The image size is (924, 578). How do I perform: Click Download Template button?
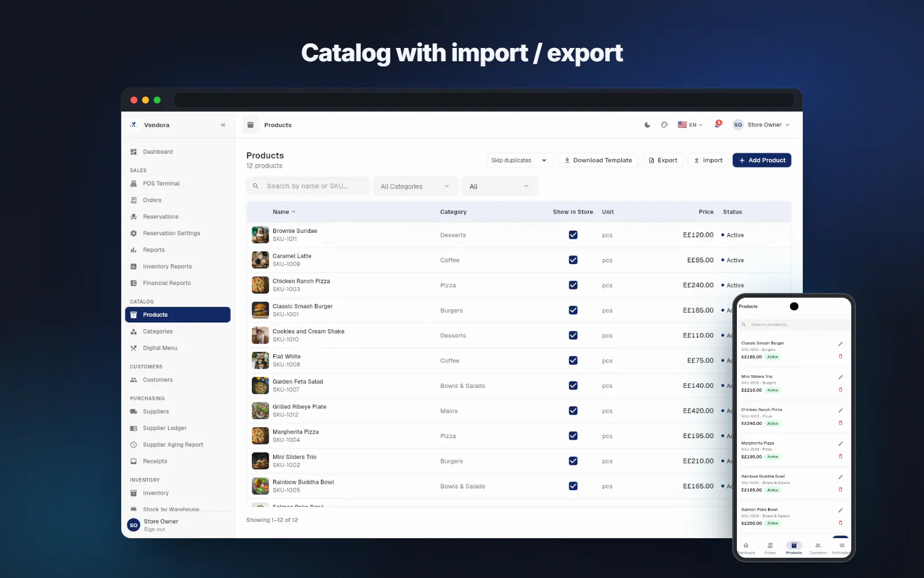click(x=598, y=160)
